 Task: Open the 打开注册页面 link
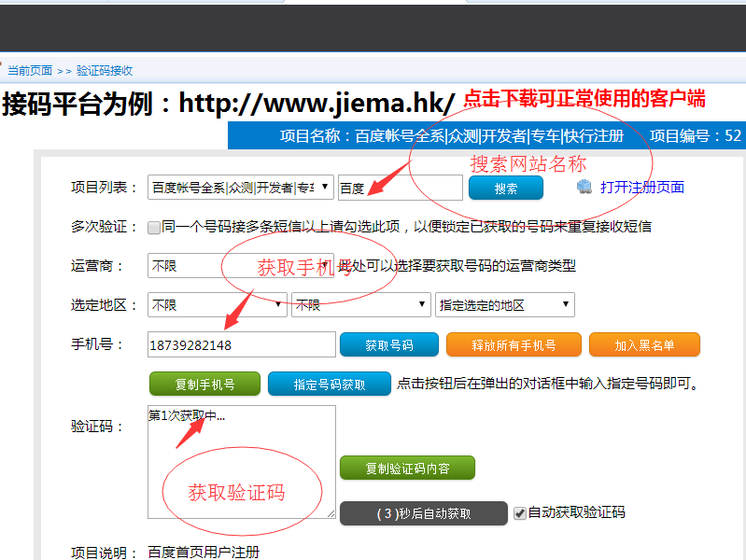[x=641, y=188]
